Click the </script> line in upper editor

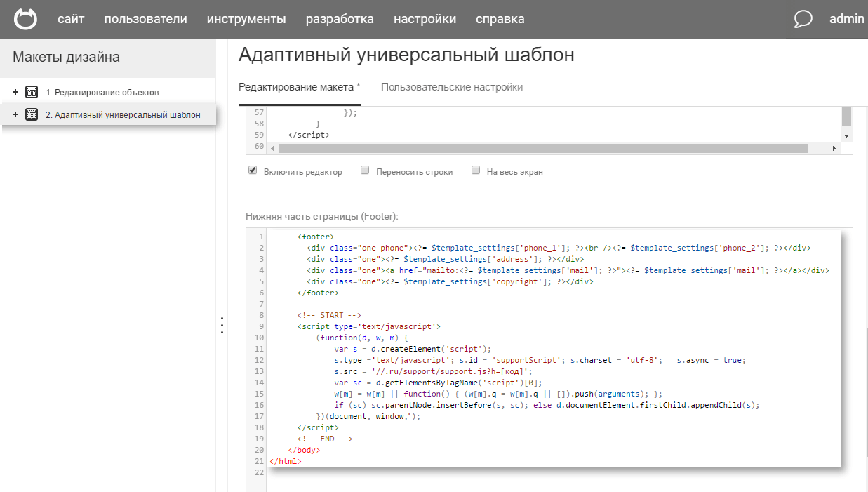tap(308, 135)
